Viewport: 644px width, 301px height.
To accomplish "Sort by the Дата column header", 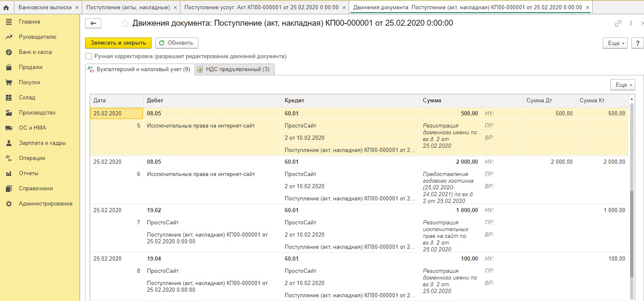I will 117,101.
